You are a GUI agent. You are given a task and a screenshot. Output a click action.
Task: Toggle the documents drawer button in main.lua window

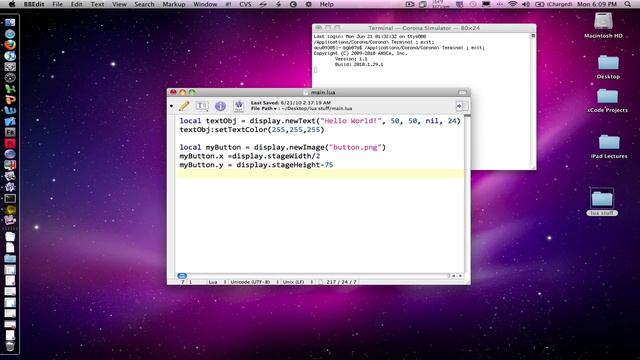pos(462,106)
